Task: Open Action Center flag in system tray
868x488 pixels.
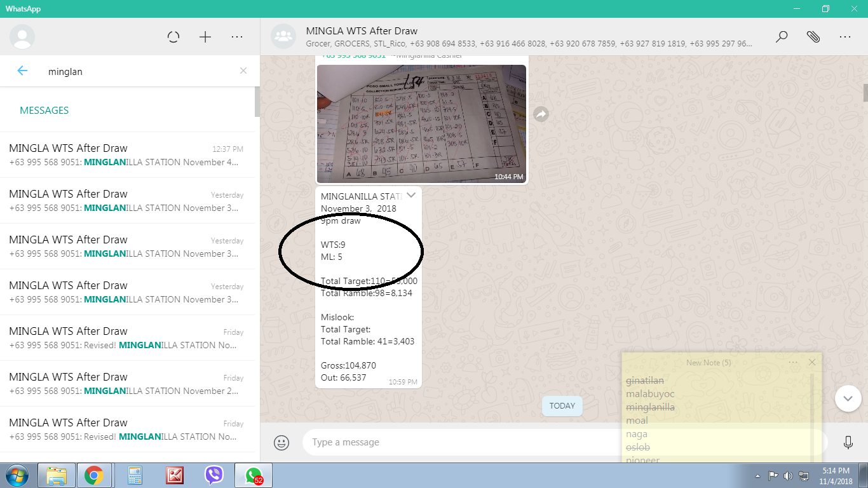Action: [x=773, y=475]
